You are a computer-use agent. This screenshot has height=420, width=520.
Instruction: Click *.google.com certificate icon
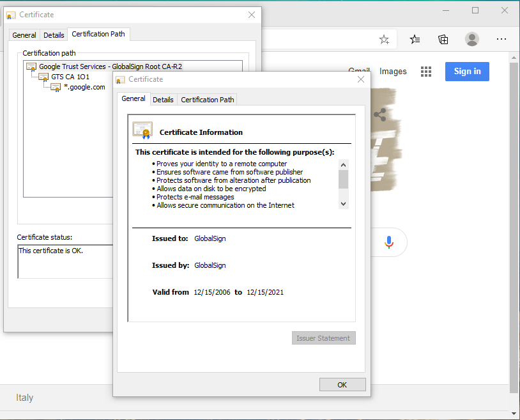[56, 88]
